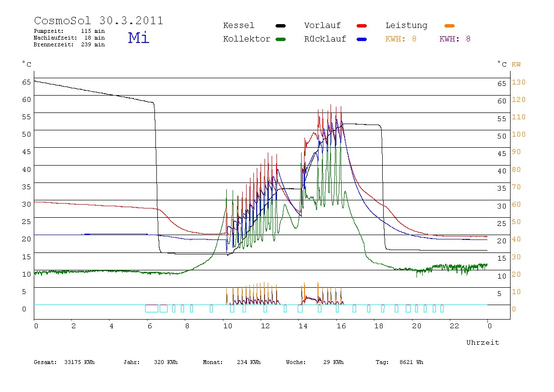Select the "18 min" overrun time value

(94, 38)
